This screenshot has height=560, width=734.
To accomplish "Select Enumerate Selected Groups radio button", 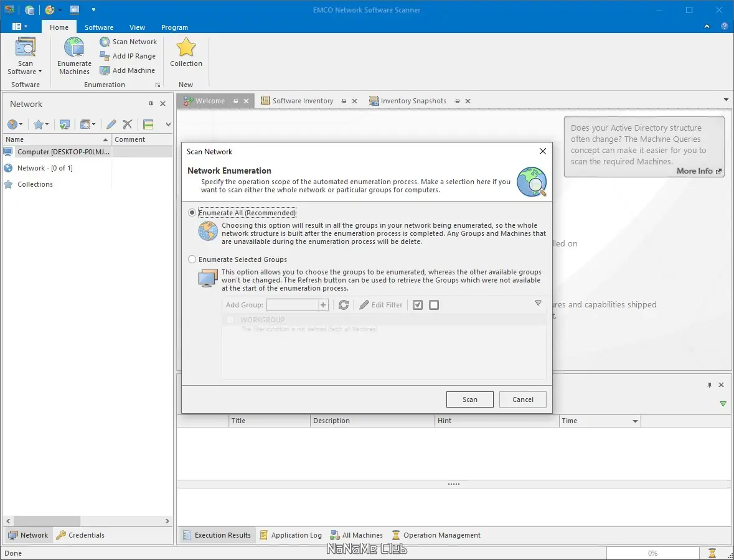I will click(192, 259).
